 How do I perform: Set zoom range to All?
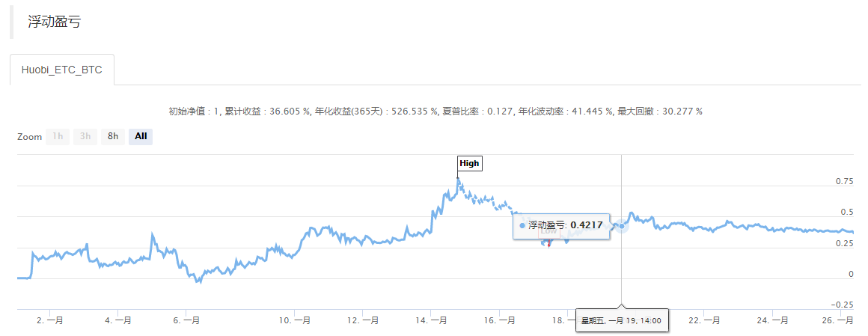(141, 136)
